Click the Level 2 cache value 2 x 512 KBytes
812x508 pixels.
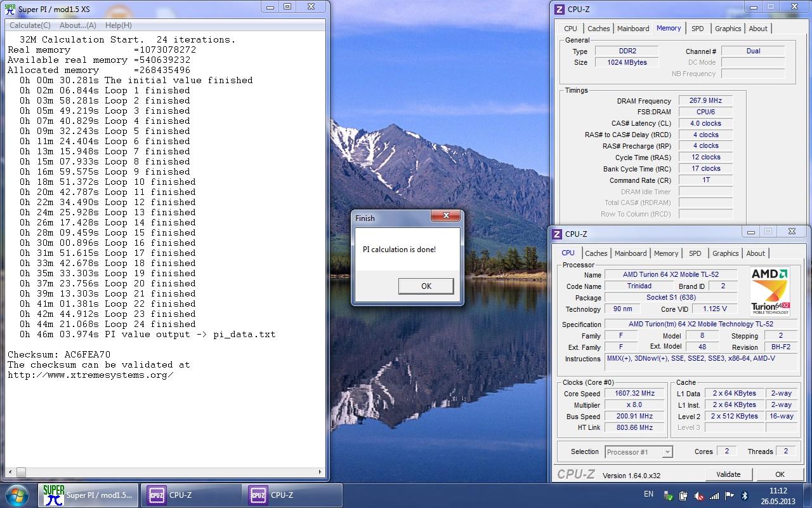734,417
